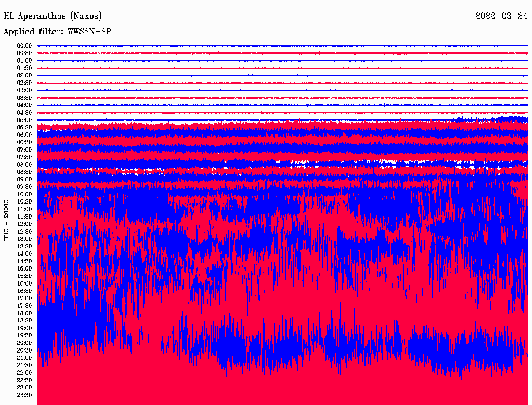
Task: Click the 17:00 time label
Action: pos(24,298)
